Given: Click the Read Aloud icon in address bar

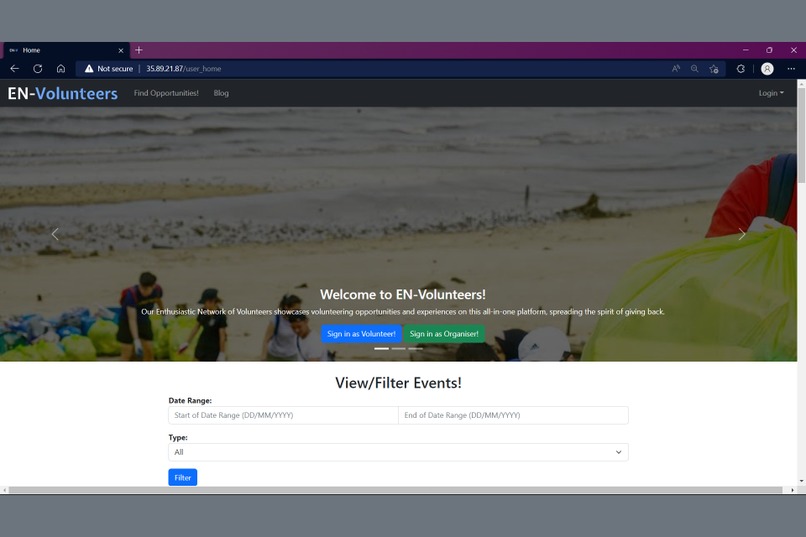Looking at the screenshot, I should 676,68.
